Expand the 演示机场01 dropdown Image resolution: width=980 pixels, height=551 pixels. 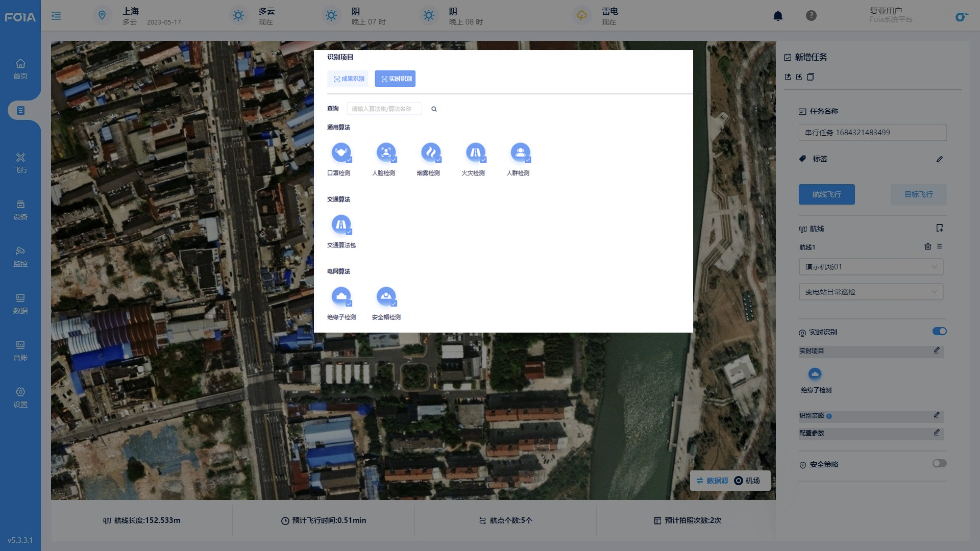870,267
